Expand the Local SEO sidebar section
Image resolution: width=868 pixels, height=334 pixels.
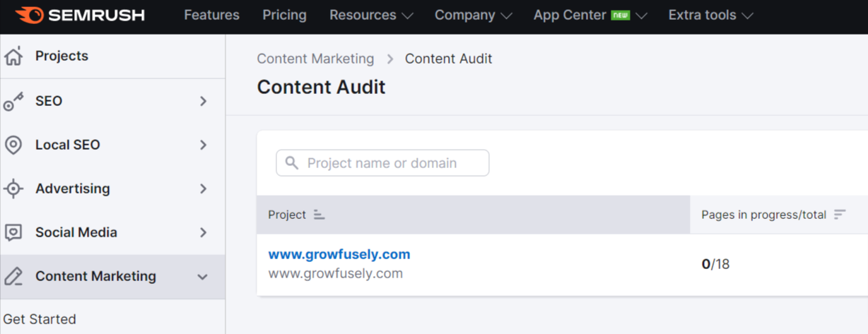click(x=203, y=145)
